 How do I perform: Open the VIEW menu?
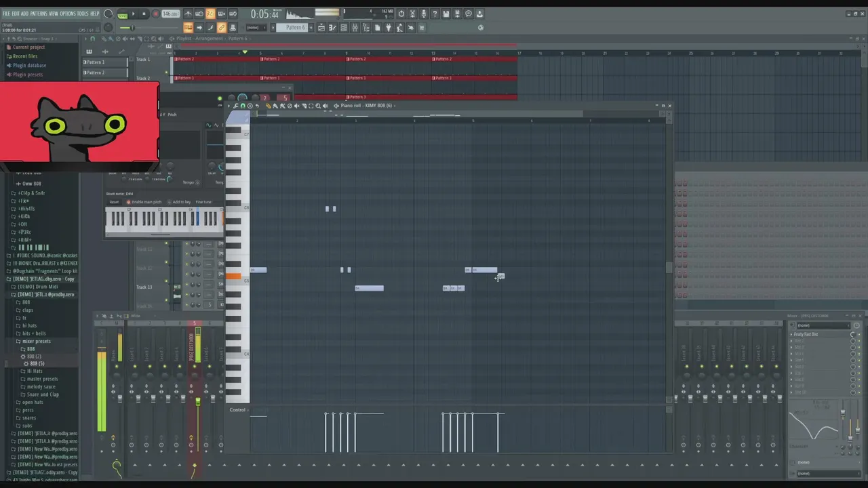[54, 14]
